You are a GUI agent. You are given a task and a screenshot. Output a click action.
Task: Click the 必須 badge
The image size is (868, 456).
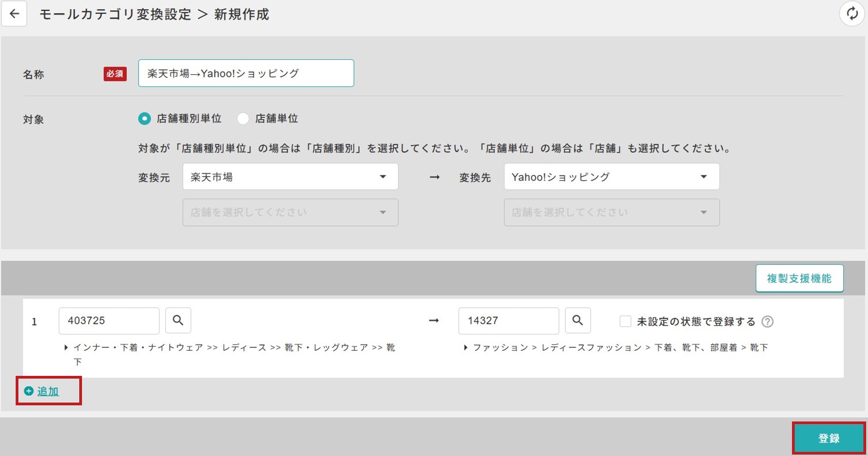[x=115, y=74]
